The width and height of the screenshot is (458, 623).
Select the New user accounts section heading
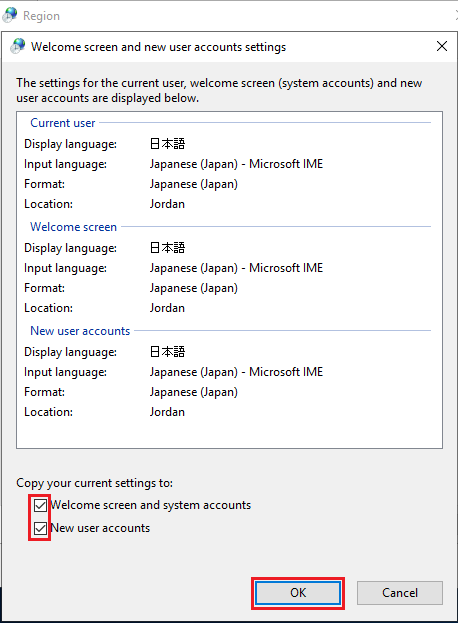pyautogui.click(x=80, y=331)
